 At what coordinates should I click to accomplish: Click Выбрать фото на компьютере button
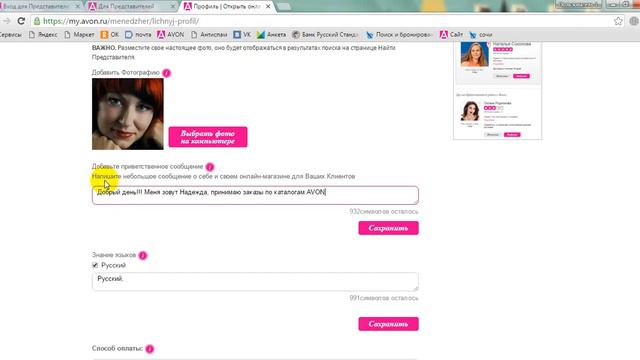208,137
